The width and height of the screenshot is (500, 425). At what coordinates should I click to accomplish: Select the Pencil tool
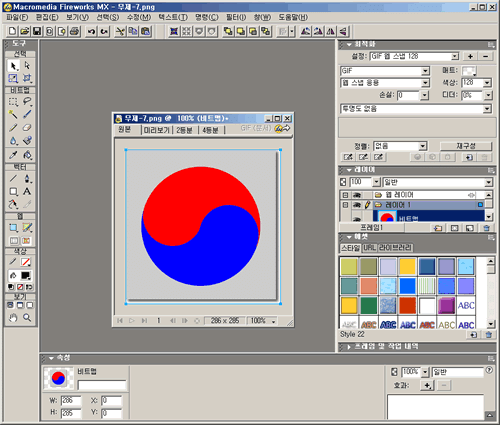[13, 128]
